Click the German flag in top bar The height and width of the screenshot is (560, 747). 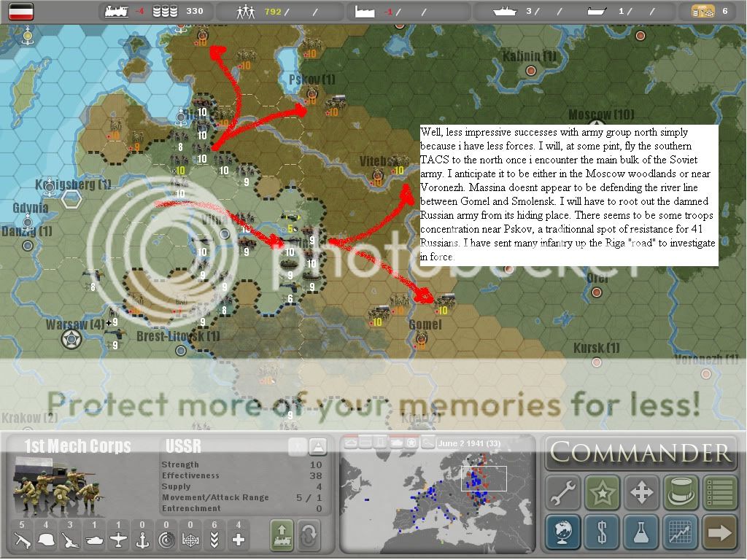pos(20,11)
